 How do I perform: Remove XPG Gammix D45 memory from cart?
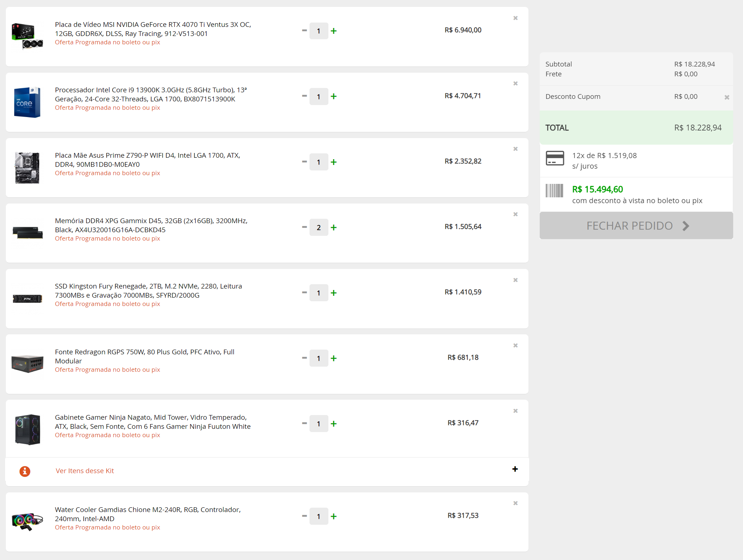coord(515,214)
